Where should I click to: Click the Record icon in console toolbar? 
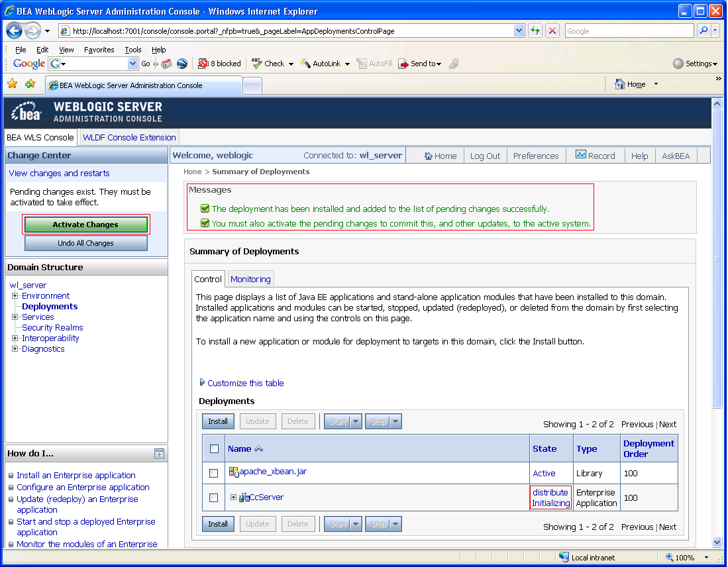581,154
